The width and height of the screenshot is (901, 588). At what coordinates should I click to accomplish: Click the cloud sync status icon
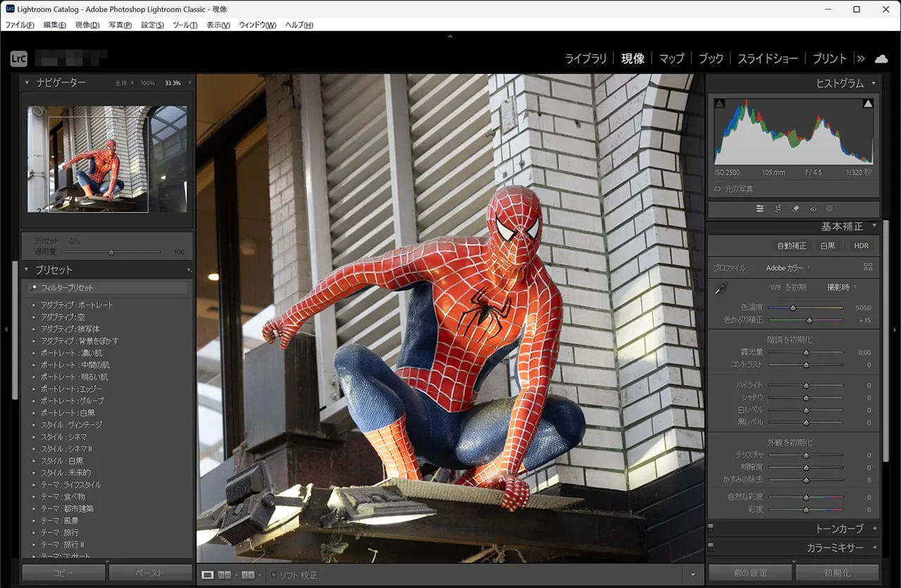pyautogui.click(x=881, y=58)
